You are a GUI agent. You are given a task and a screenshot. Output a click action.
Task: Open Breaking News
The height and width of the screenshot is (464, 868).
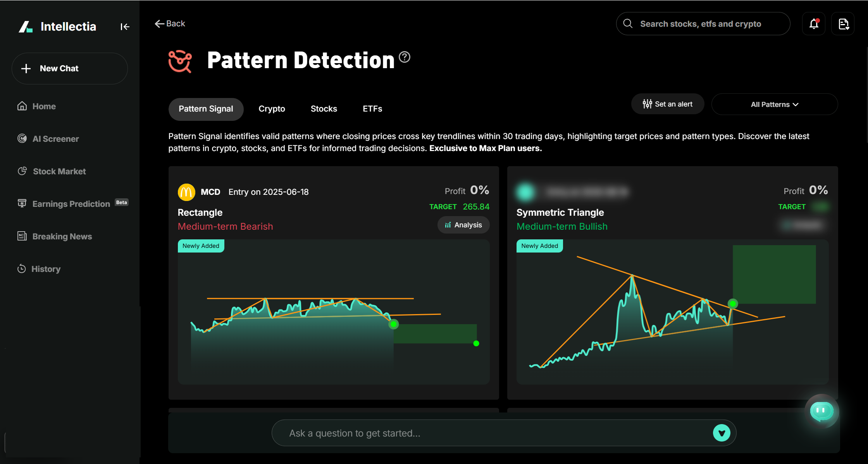tap(62, 236)
